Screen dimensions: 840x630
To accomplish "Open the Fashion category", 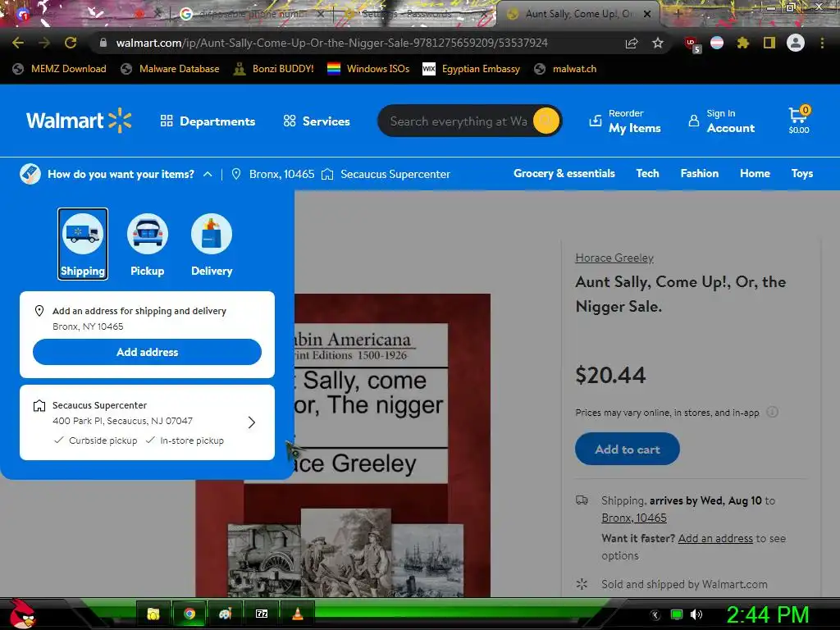I will click(x=699, y=173).
